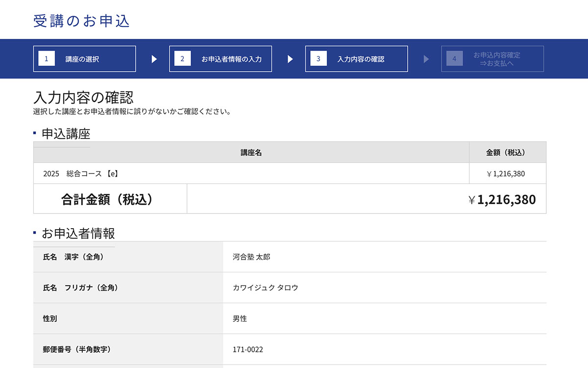Click the step 1 number badge
The height and width of the screenshot is (368, 588).
pyautogui.click(x=47, y=59)
